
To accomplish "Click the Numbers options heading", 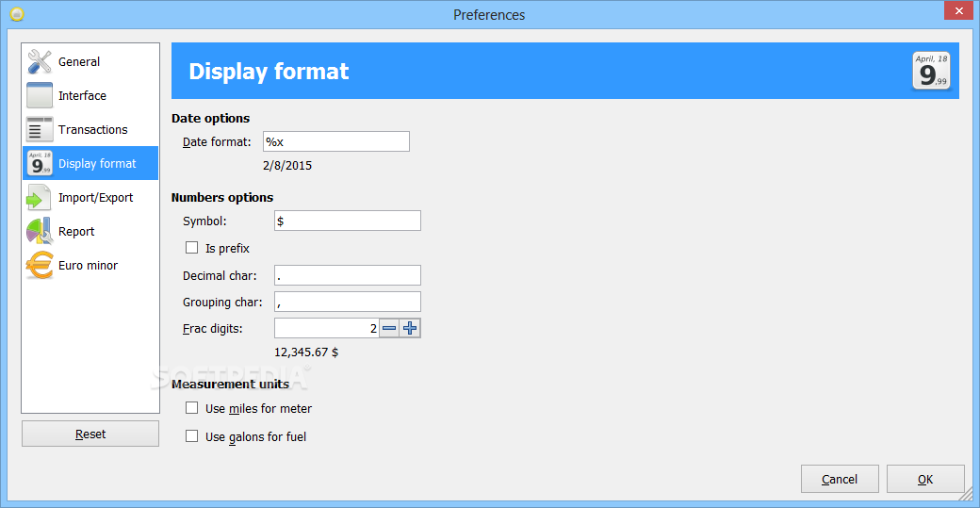I will click(222, 198).
